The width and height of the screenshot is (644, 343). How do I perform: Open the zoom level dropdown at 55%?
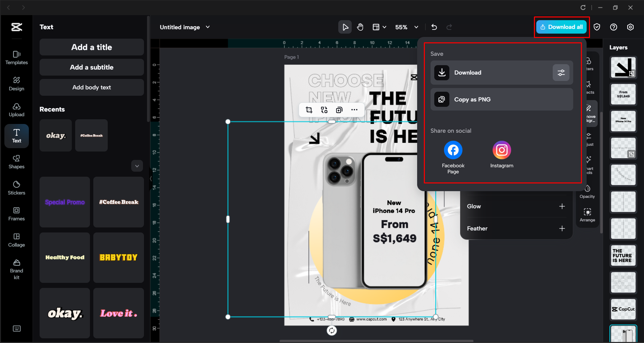point(416,27)
